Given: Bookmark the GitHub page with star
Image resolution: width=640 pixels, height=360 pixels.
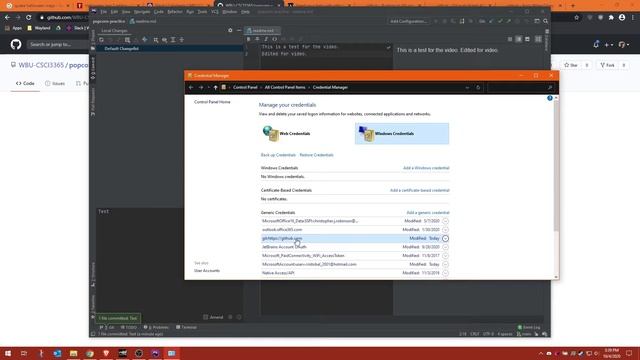Looking at the screenshot, I should click(576, 18).
